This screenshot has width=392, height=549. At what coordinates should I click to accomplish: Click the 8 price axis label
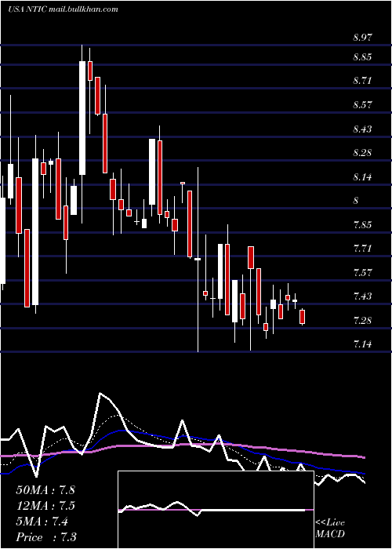point(356,201)
